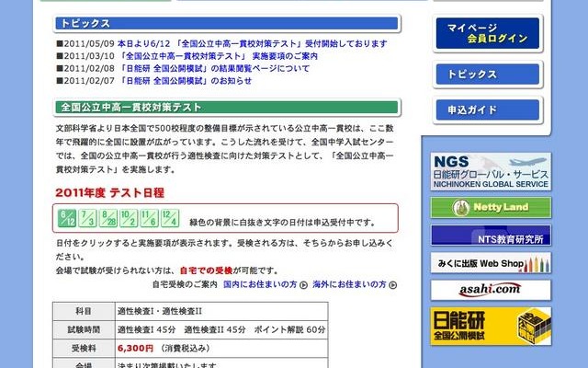
Task: Click the 6,300円 fee value
Action: coord(135,348)
